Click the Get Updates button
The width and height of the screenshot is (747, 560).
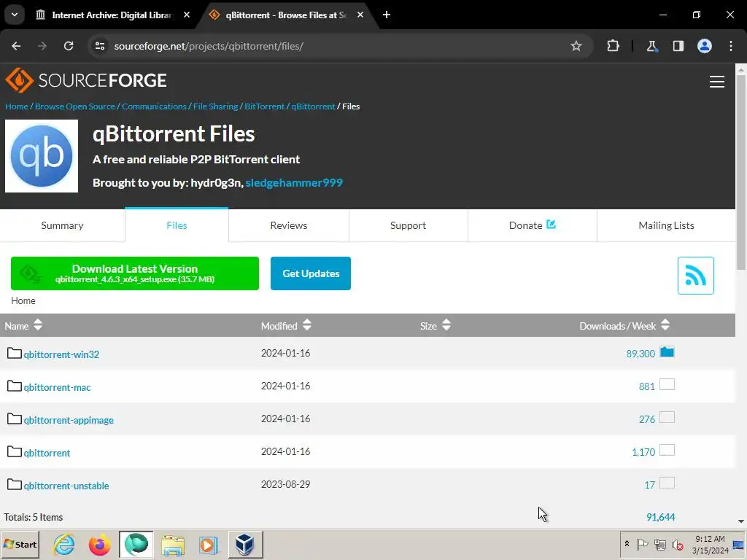pyautogui.click(x=311, y=273)
